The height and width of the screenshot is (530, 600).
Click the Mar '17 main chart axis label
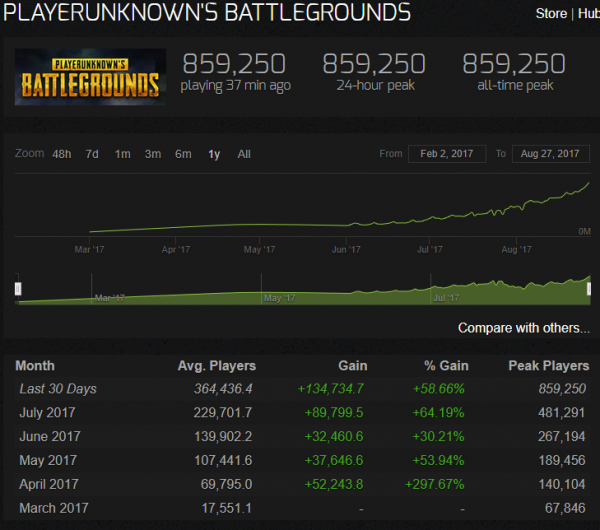click(89, 250)
